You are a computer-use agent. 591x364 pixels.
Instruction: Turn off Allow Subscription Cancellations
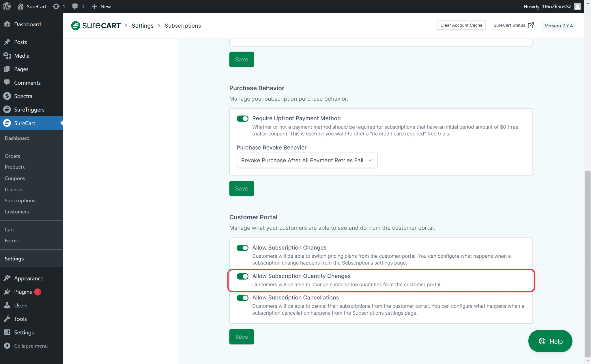pyautogui.click(x=242, y=298)
